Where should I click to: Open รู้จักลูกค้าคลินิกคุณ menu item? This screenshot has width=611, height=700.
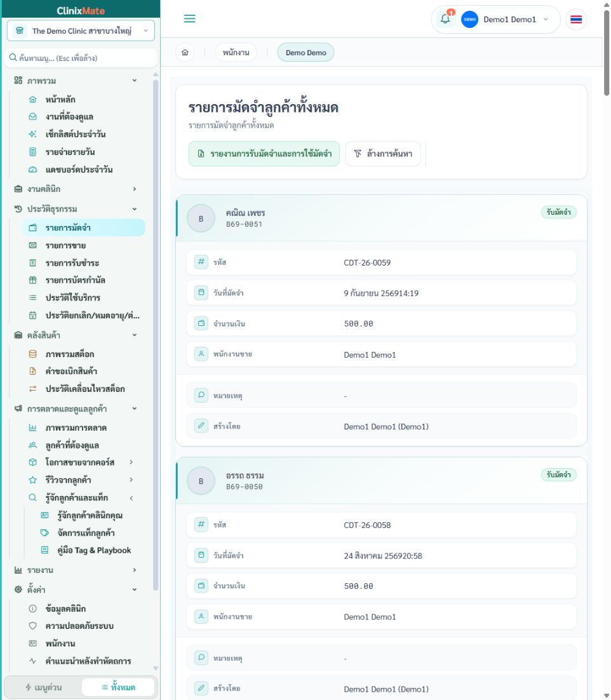tap(90, 515)
